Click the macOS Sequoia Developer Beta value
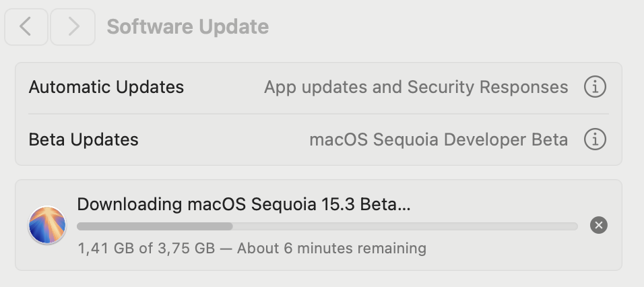The height and width of the screenshot is (287, 644). tap(439, 140)
